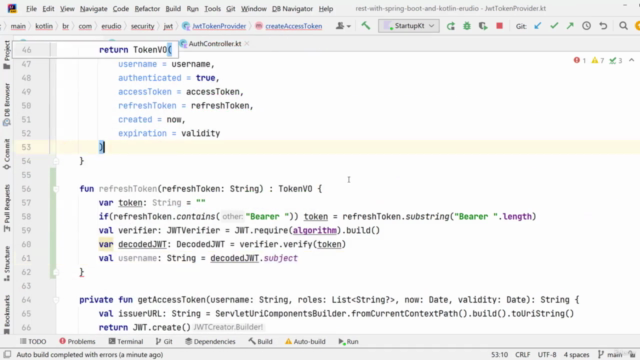The height and width of the screenshot is (360, 640).
Task: Open the Bookmarks tool window
Action: [7, 314]
